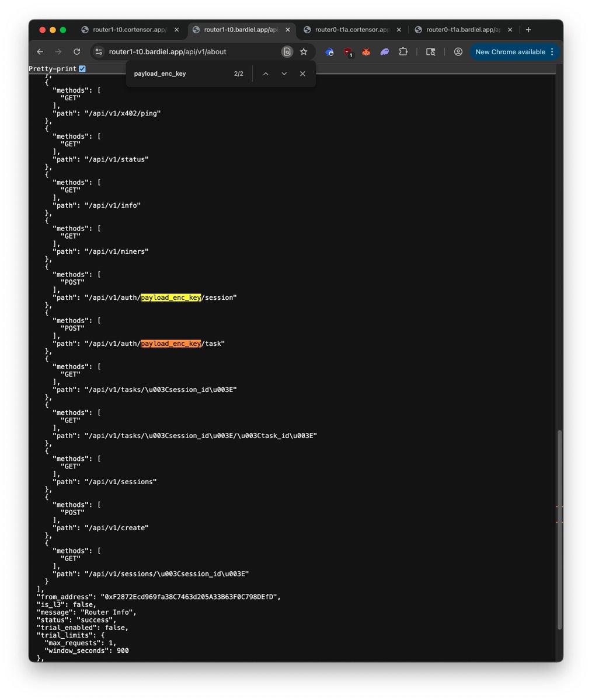Click the "/api/v1/sessions" path
592x700 pixels.
(x=121, y=482)
